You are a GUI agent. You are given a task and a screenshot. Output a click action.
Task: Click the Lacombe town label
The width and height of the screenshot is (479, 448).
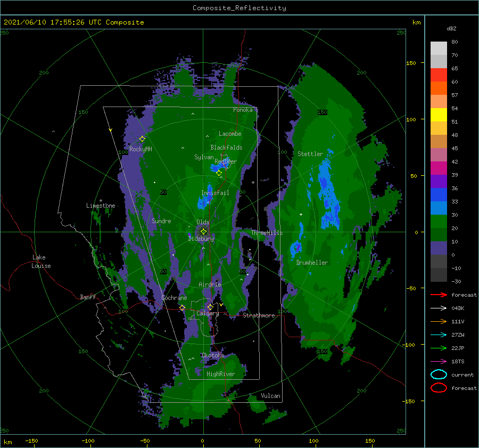coord(230,134)
